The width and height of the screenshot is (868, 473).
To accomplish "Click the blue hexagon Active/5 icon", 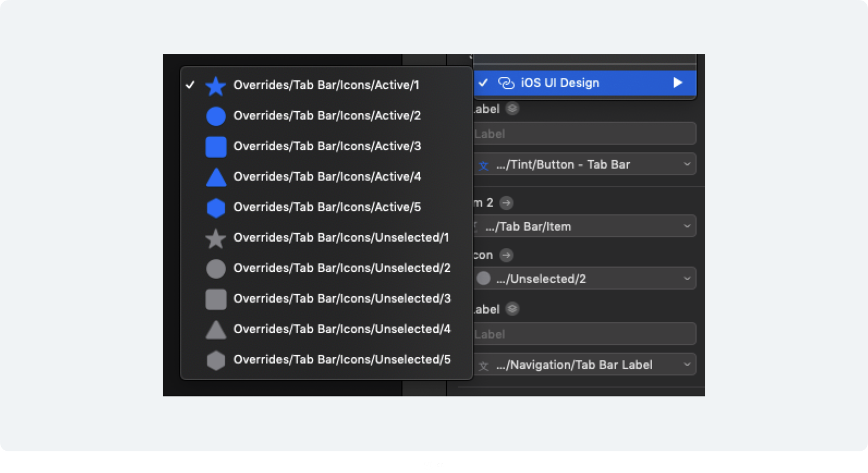I will (215, 208).
